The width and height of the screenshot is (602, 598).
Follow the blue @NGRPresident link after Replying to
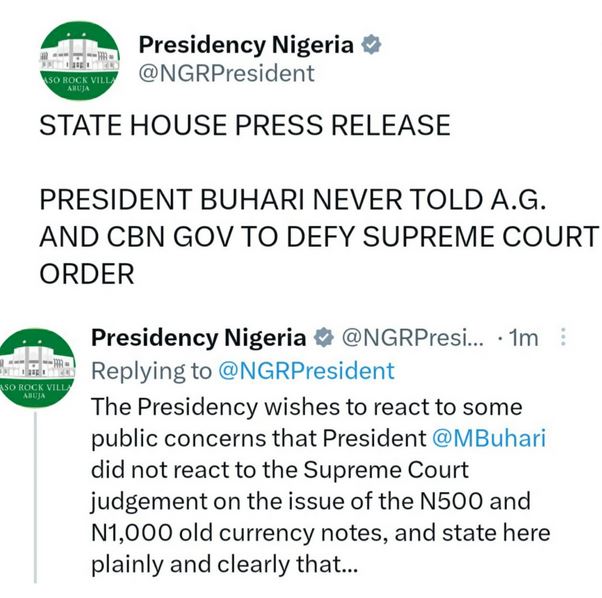point(306,370)
